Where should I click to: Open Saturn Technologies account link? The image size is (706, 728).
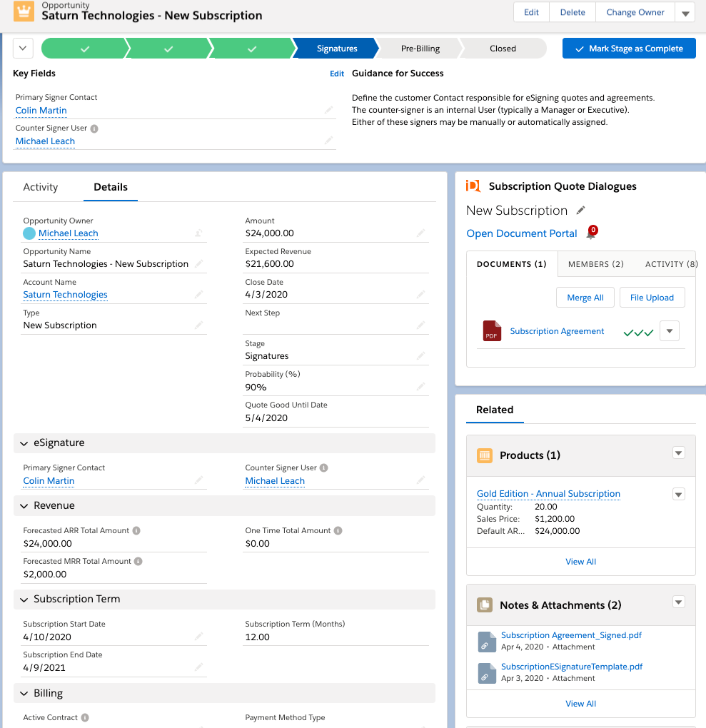(x=65, y=295)
